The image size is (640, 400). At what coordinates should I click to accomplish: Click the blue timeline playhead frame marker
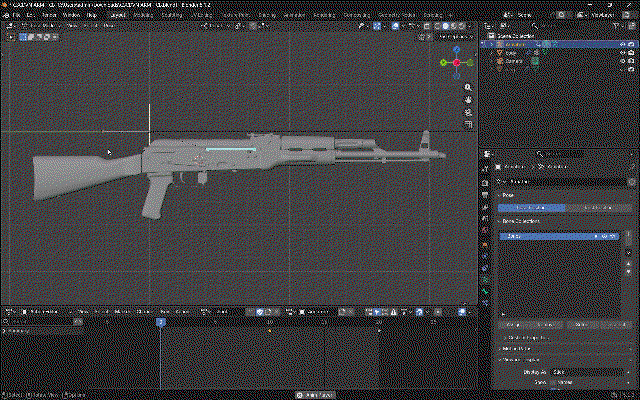tap(160, 322)
